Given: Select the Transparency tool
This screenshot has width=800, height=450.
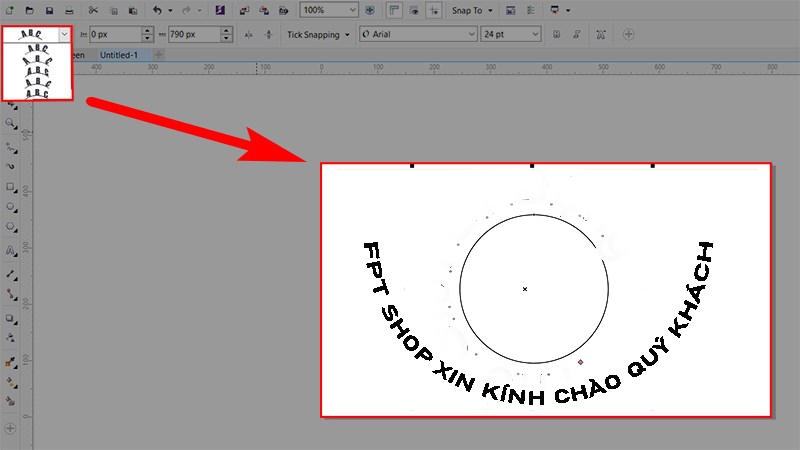Looking at the screenshot, I should (x=10, y=338).
